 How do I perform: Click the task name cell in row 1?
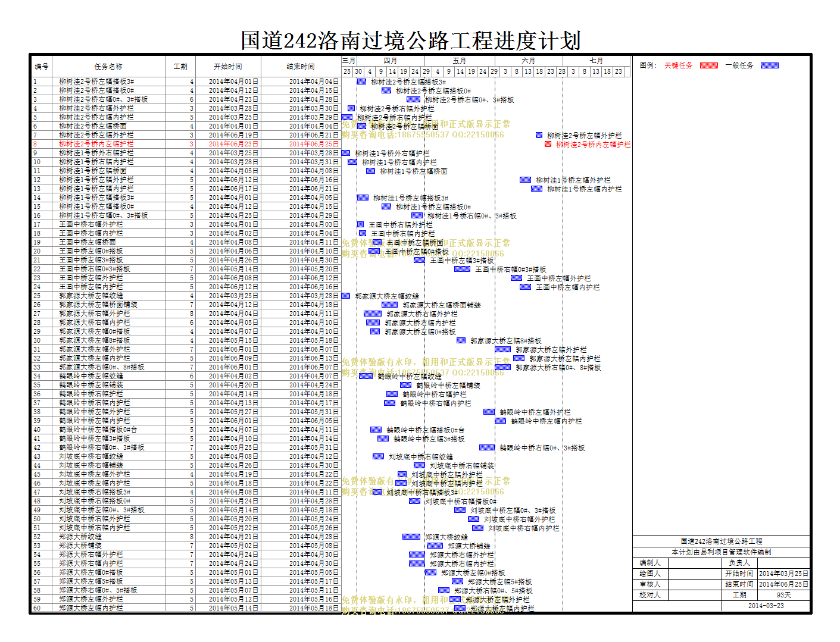pos(108,82)
